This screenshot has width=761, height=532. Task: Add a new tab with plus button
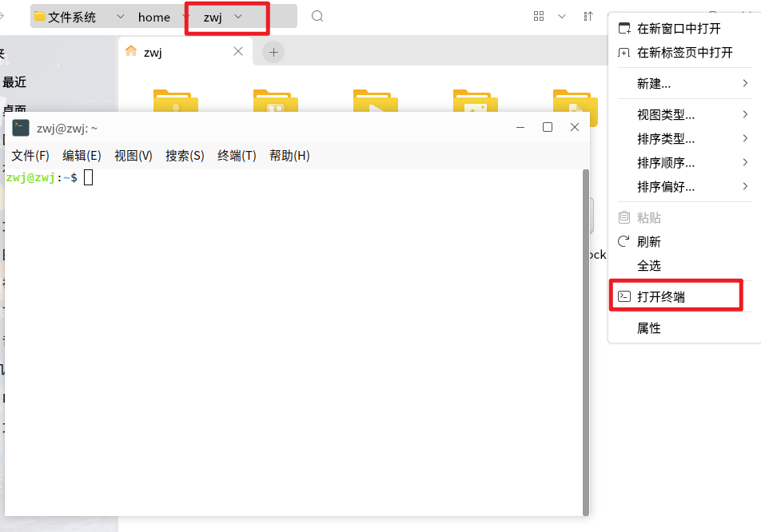pos(273,52)
